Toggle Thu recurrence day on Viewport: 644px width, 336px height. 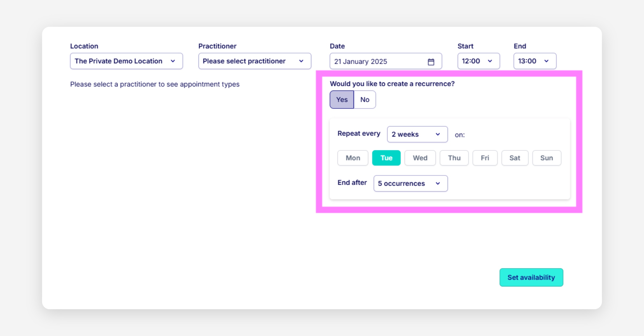tap(454, 158)
